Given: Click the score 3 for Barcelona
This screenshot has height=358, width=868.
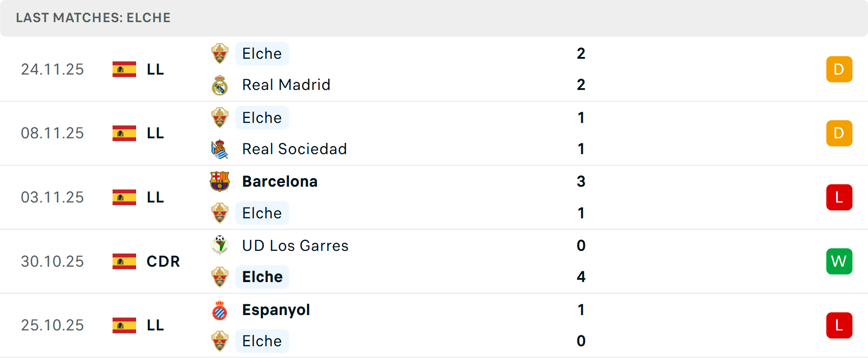Looking at the screenshot, I should [x=581, y=181].
